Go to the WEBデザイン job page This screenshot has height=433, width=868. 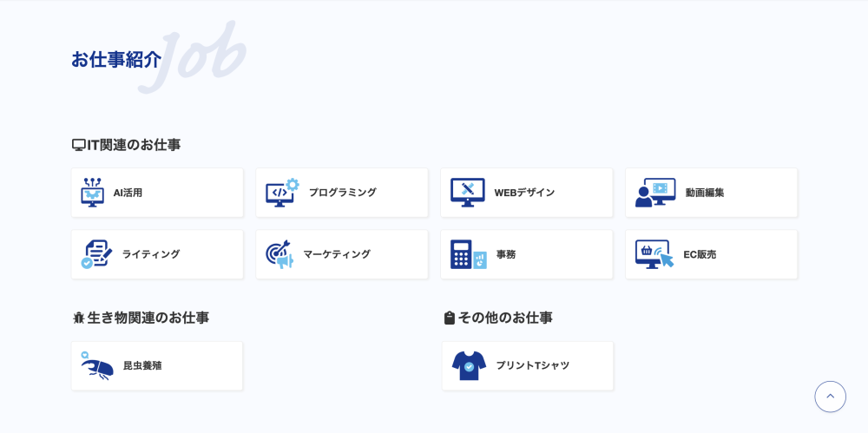click(524, 193)
